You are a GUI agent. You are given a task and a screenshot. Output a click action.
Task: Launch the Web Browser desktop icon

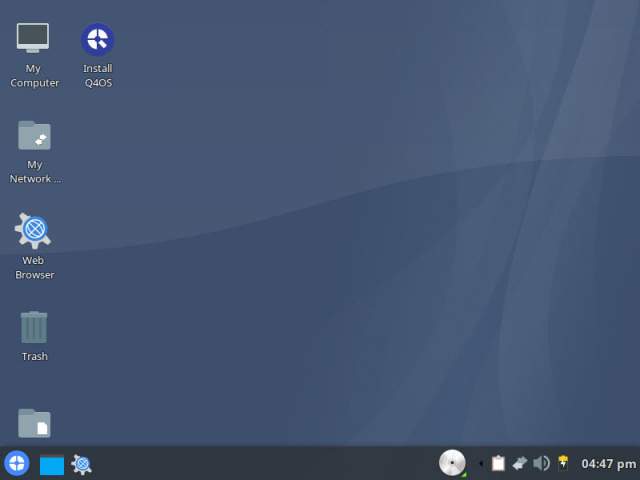pos(33,231)
